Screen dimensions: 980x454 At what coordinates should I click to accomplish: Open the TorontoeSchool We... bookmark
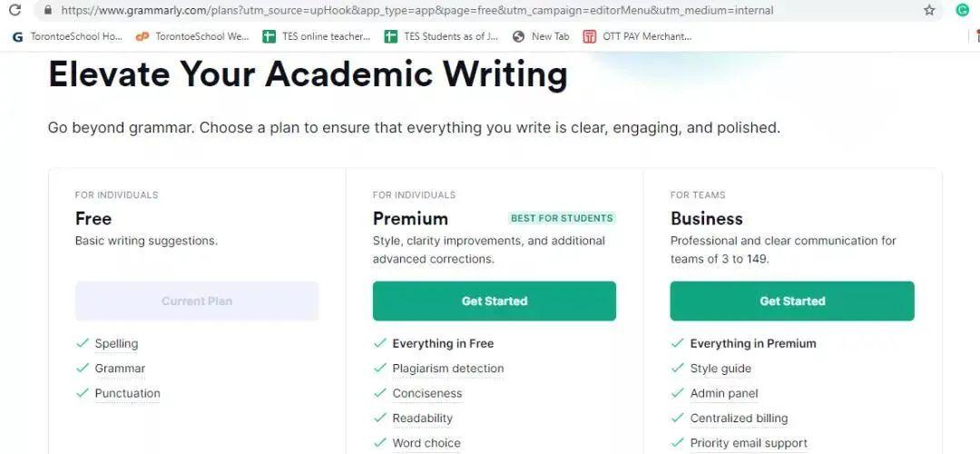coord(192,36)
